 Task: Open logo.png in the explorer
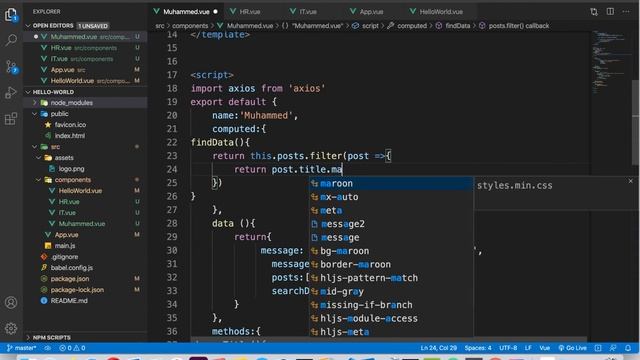click(71, 169)
